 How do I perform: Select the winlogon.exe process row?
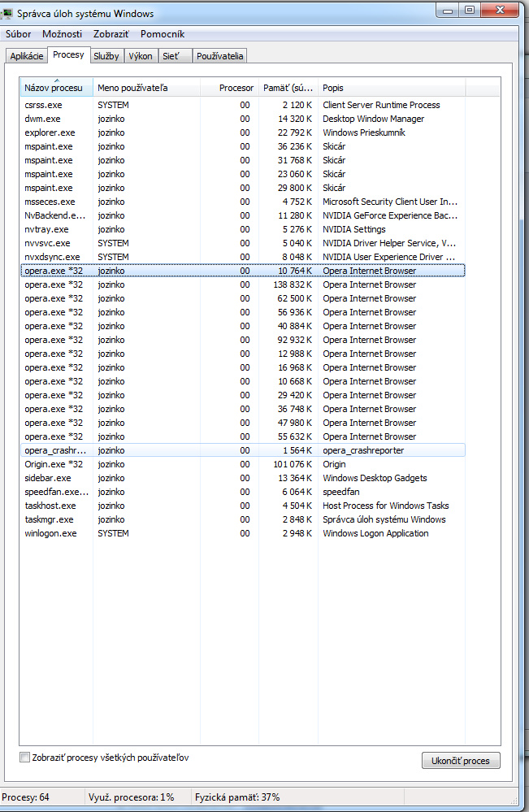(x=243, y=533)
